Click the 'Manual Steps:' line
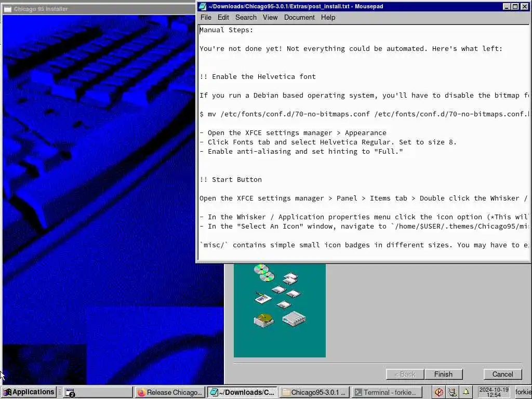532x399 pixels. pyautogui.click(x=227, y=30)
